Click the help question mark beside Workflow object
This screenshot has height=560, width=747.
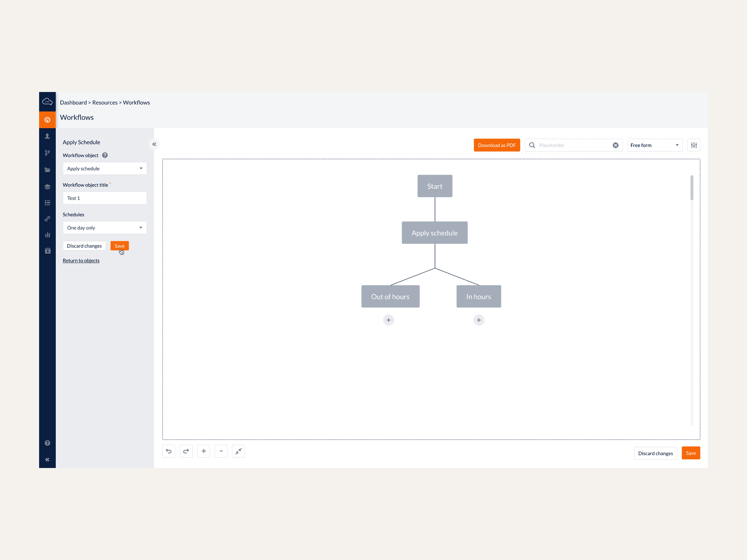pos(105,155)
